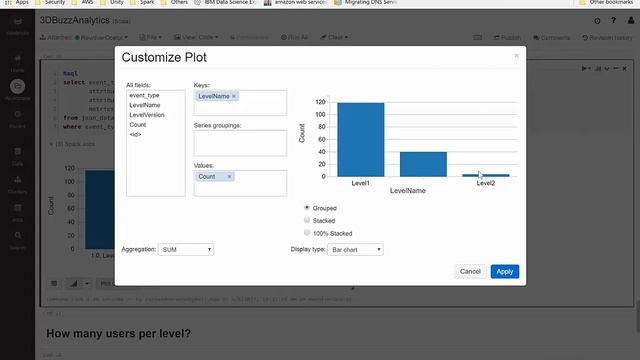The width and height of the screenshot is (640, 360).
Task: Open the Aggregation SUM dropdown
Action: pos(186,249)
